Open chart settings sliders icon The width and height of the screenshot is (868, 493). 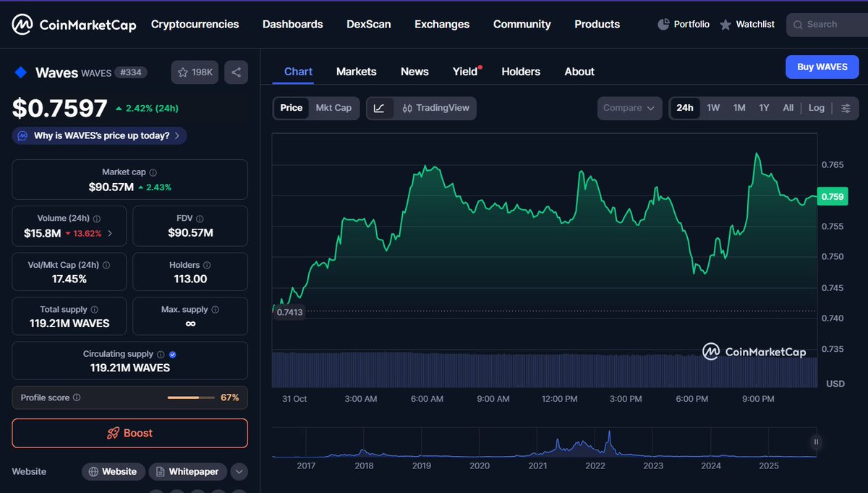[846, 109]
